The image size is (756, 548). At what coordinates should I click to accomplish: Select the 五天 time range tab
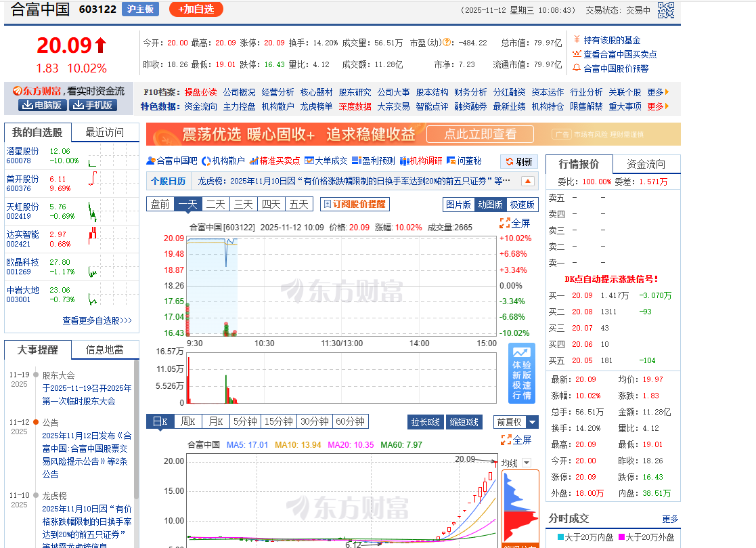[299, 204]
